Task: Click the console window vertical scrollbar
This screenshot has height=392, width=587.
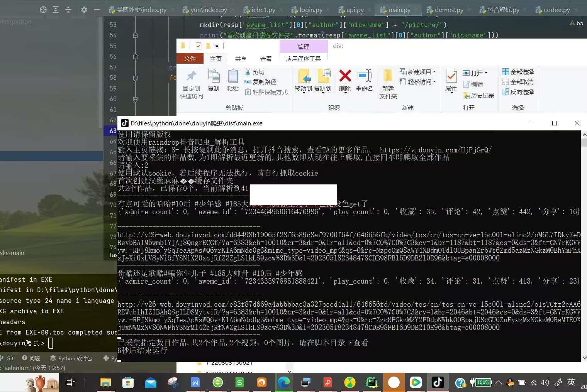Action: tap(584, 247)
